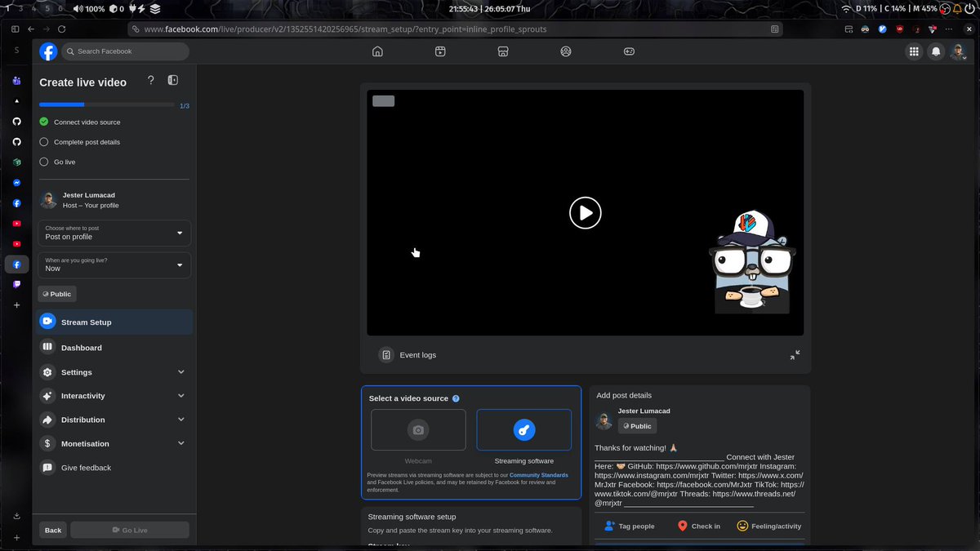Screen dimensions: 980x551
Task: Click the Dashboard icon in left panel
Action: (x=47, y=347)
